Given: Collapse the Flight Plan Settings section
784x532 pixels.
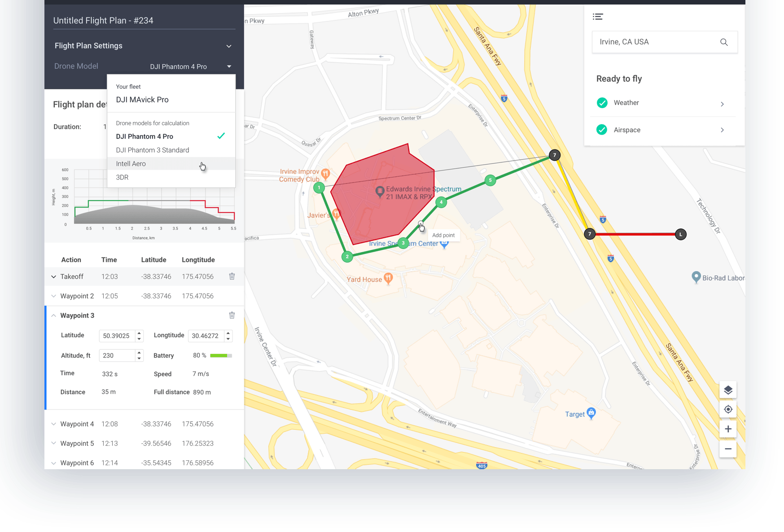Looking at the screenshot, I should (x=229, y=46).
